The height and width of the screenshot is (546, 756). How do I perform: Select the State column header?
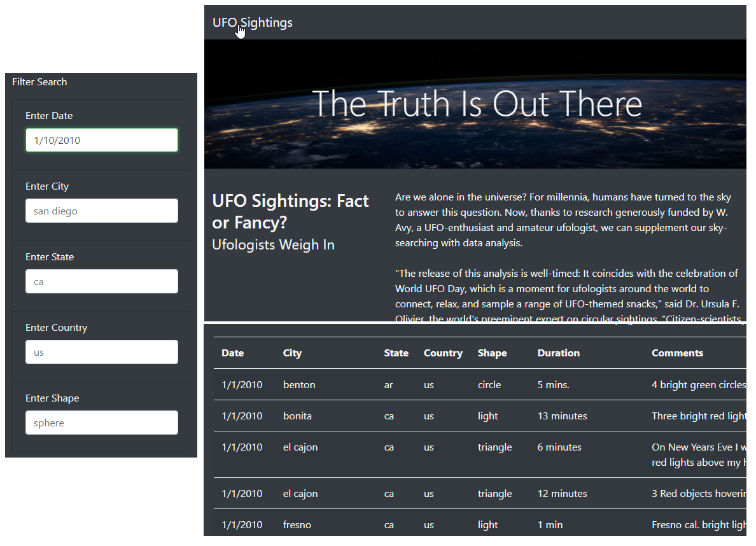pos(396,353)
